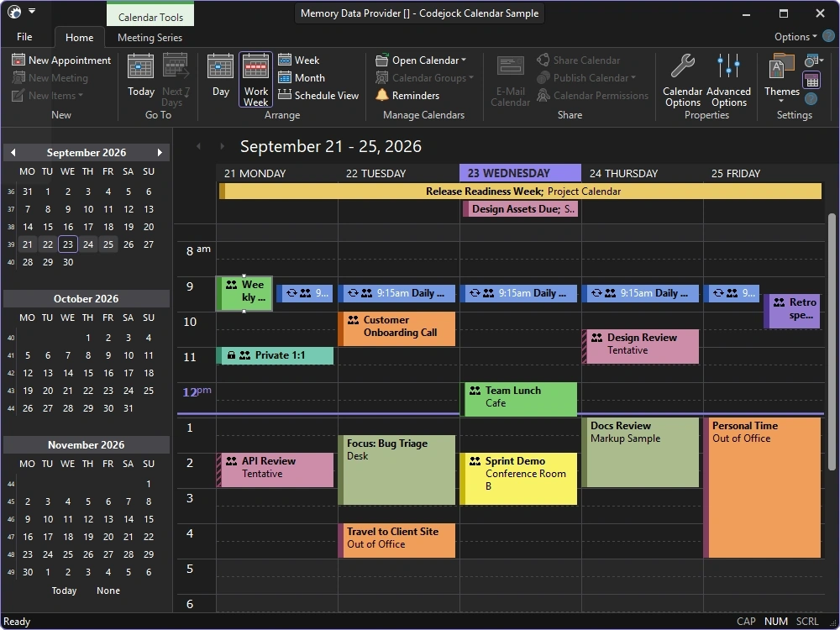Click the September 2026 month header

(x=87, y=153)
